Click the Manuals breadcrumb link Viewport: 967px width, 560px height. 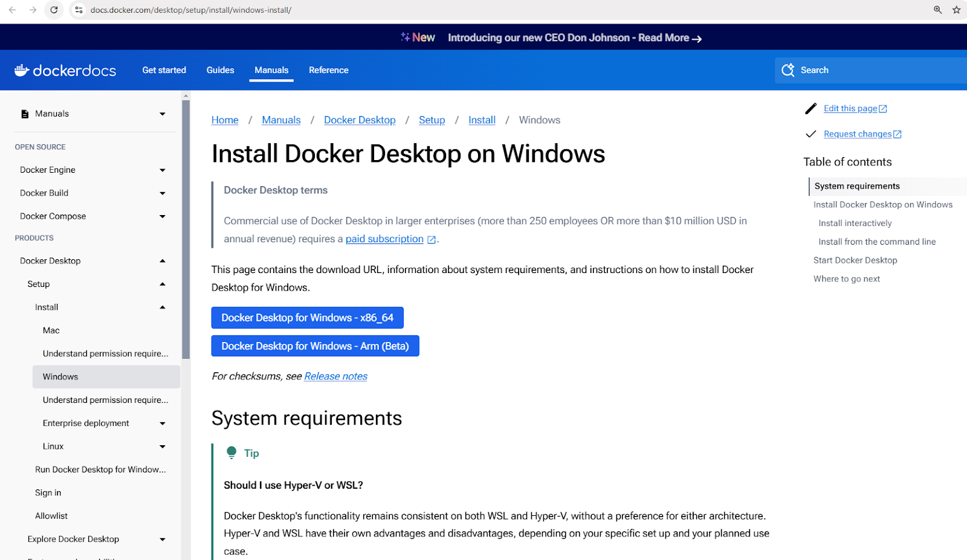pyautogui.click(x=281, y=120)
